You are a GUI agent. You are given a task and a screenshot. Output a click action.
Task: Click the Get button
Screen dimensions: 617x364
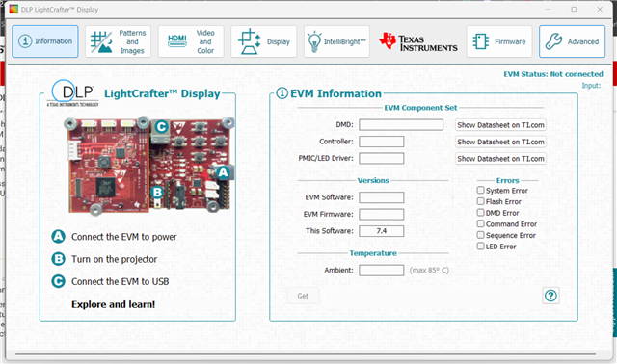pyautogui.click(x=303, y=296)
